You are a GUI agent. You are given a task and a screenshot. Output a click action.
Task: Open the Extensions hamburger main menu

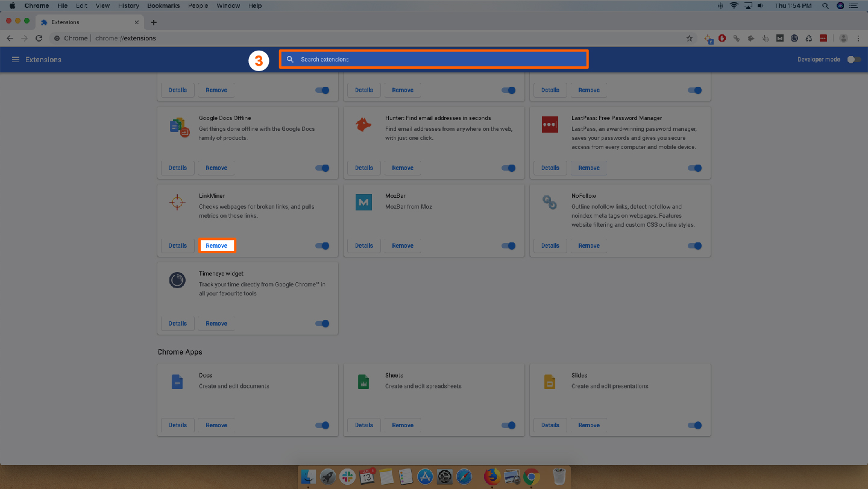tap(16, 59)
